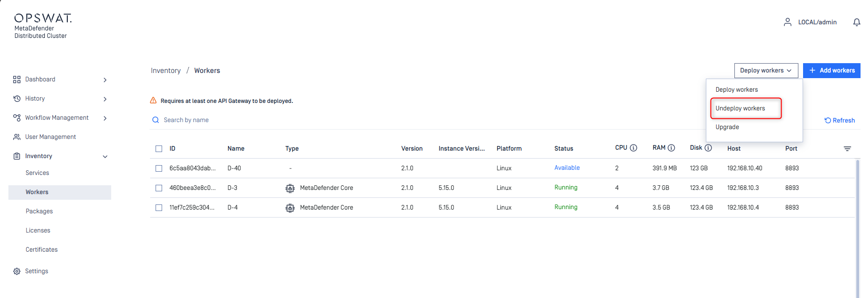Expand Workflow Management chevron

(x=105, y=118)
